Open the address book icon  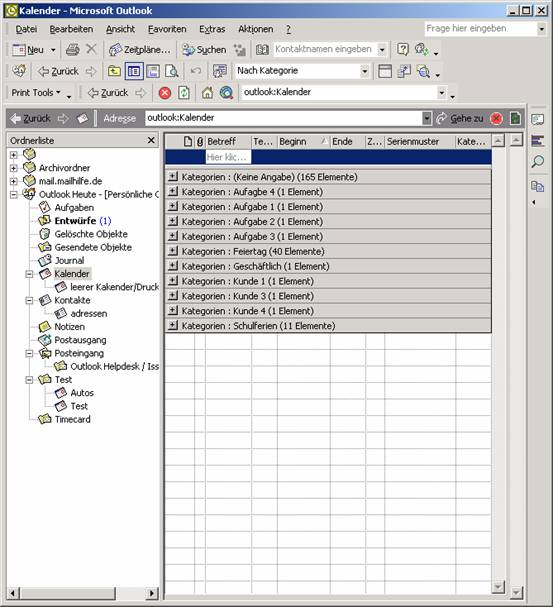click(262, 50)
